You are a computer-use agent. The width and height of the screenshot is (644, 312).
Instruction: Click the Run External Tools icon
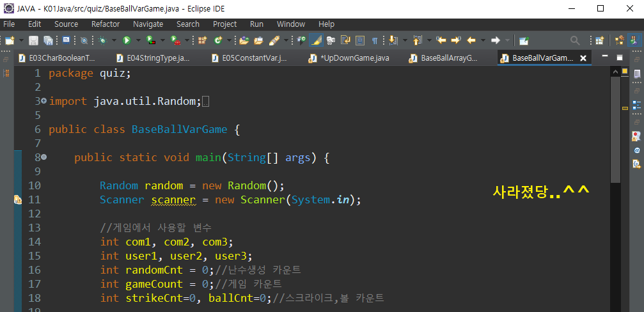coord(175,40)
